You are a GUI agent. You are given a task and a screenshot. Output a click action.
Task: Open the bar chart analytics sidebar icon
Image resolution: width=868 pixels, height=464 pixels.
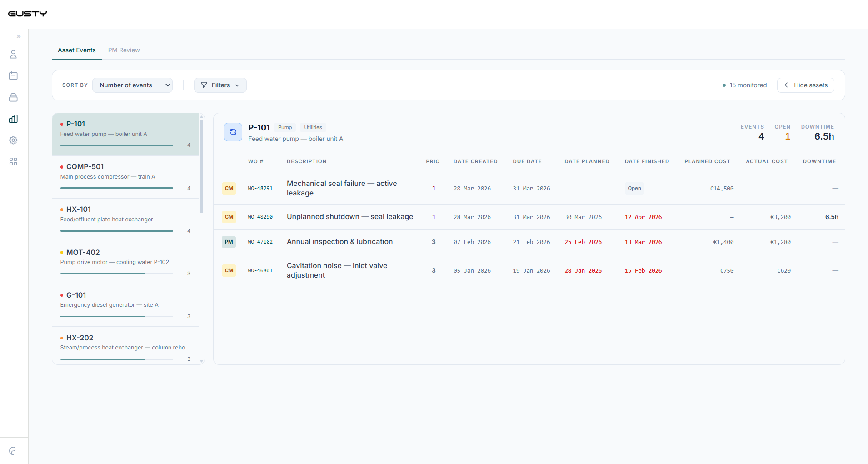[13, 119]
